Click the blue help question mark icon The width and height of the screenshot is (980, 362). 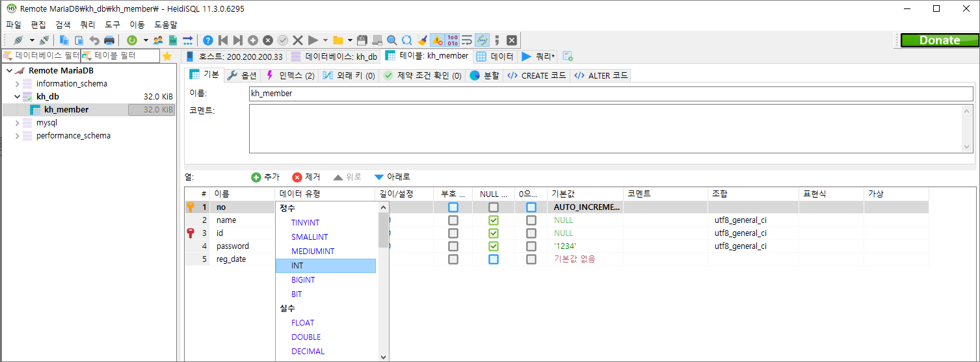(x=208, y=40)
